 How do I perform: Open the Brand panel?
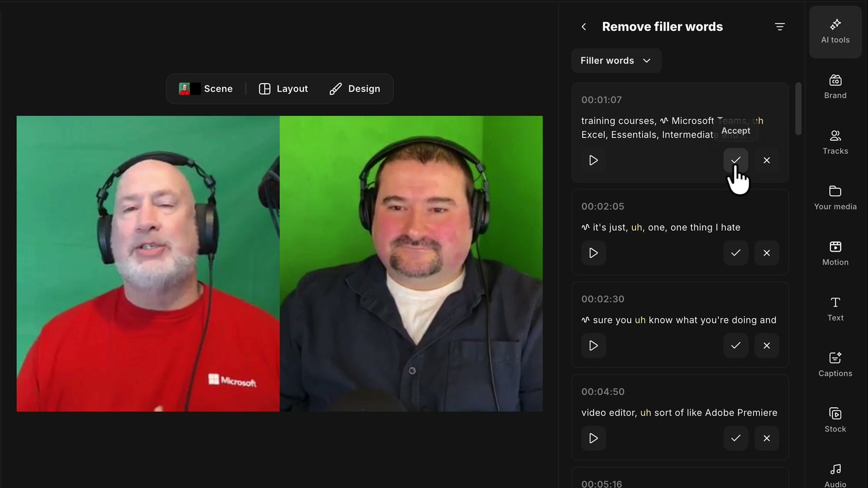pos(835,87)
